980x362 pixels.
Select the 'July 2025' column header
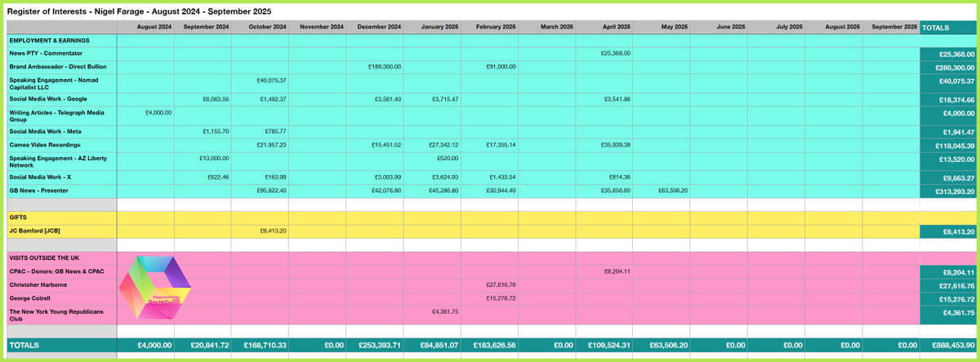tap(789, 27)
